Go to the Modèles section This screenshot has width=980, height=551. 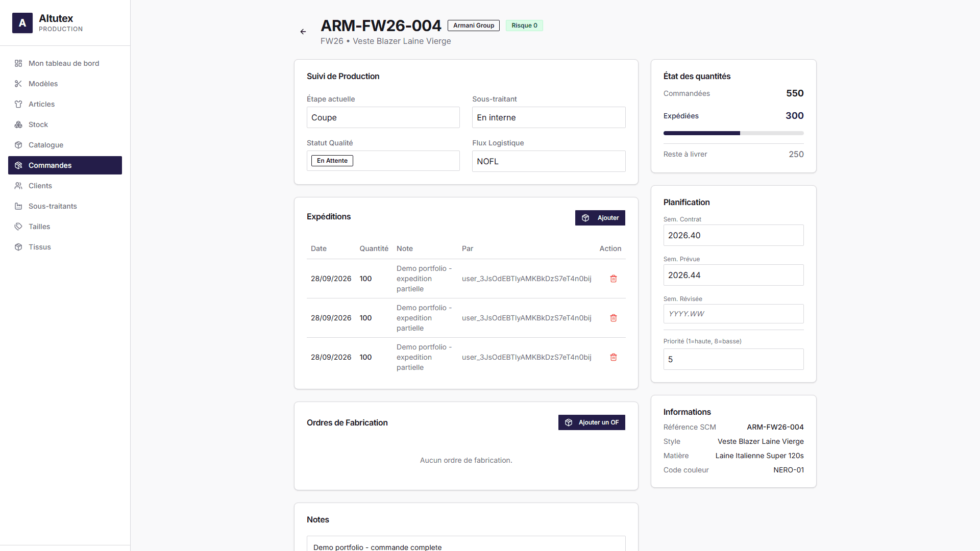coord(65,84)
